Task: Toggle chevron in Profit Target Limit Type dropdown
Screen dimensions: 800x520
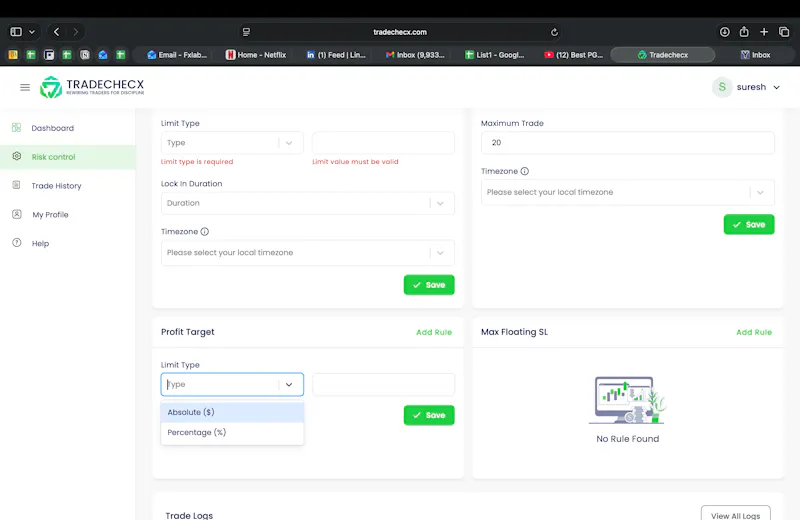Action: coord(289,385)
